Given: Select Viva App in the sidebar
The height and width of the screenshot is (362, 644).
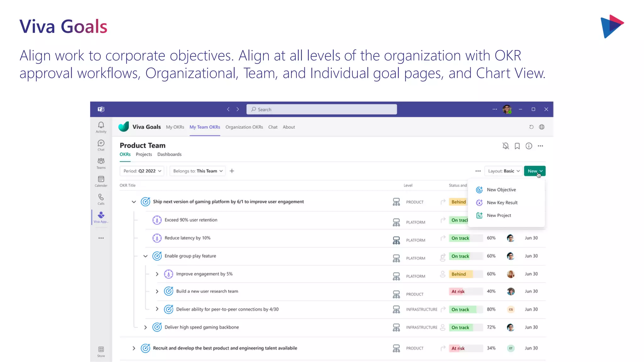Looking at the screenshot, I should [x=101, y=217].
